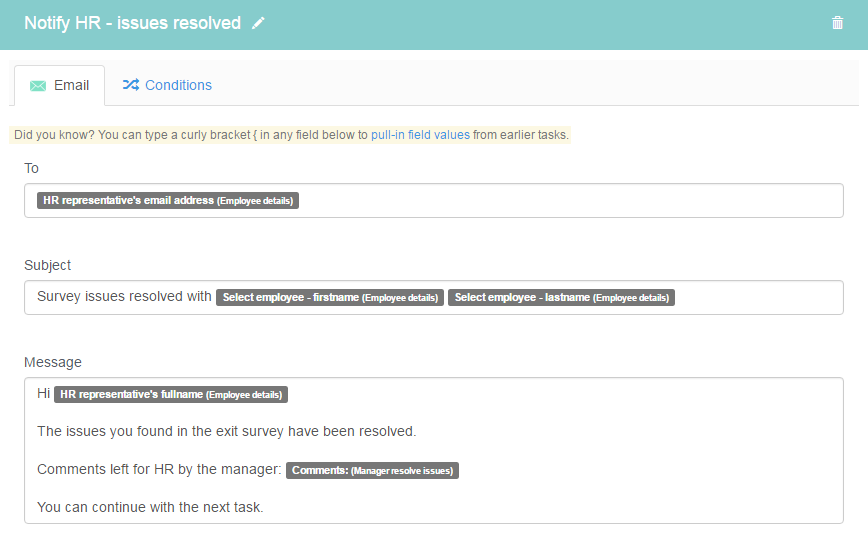Open the pull-in field values link
The height and width of the screenshot is (553, 868).
(x=420, y=135)
